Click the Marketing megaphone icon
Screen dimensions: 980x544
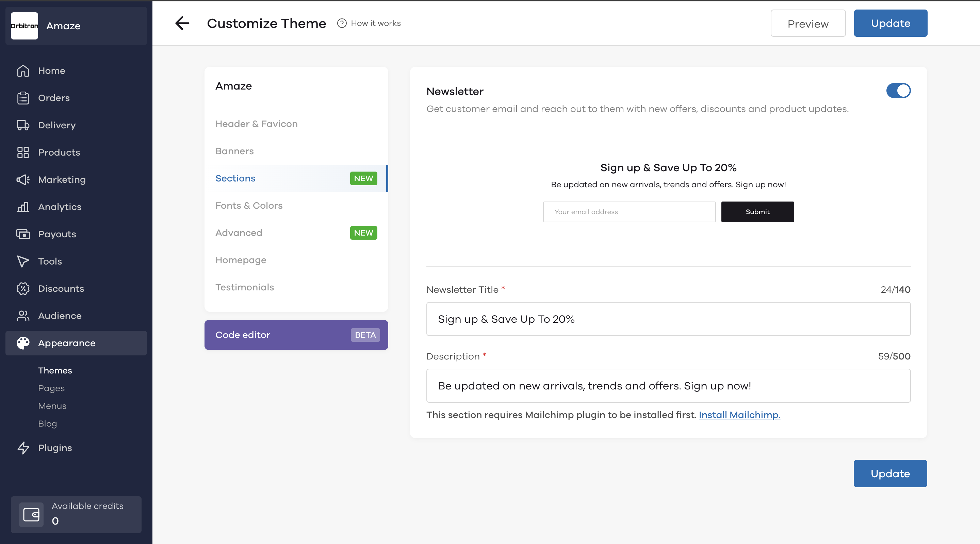(x=23, y=180)
